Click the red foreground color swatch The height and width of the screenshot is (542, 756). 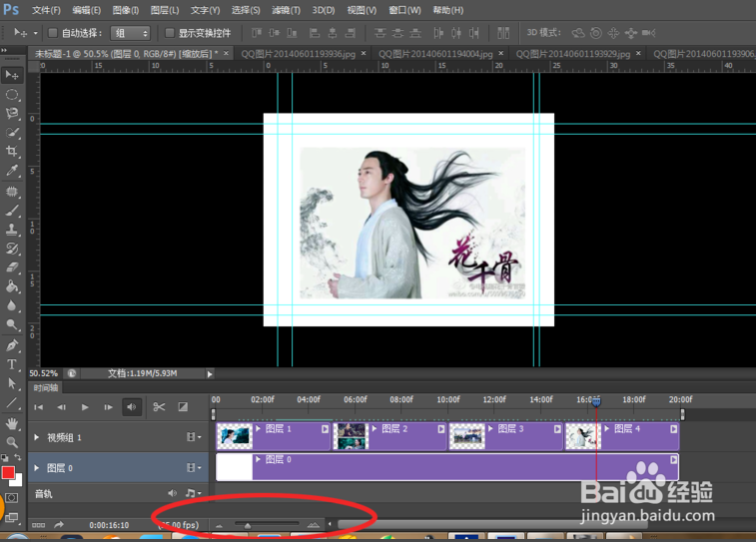pos(8,472)
